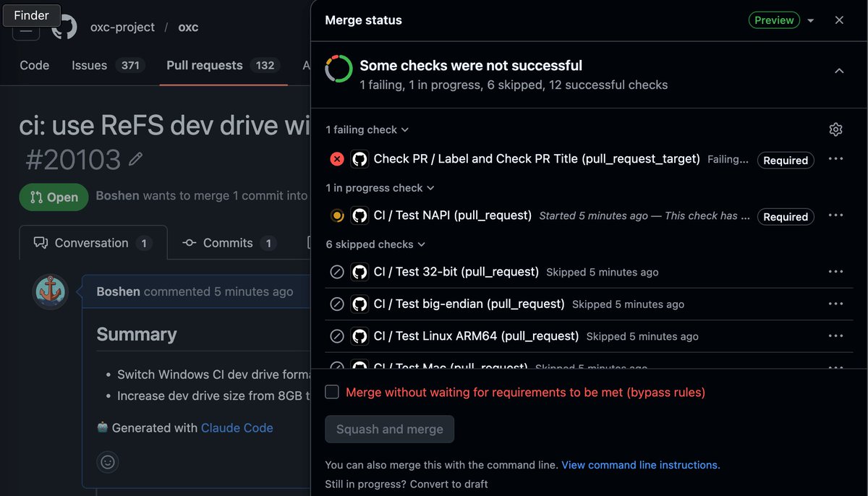Open the Issues tab

(108, 65)
